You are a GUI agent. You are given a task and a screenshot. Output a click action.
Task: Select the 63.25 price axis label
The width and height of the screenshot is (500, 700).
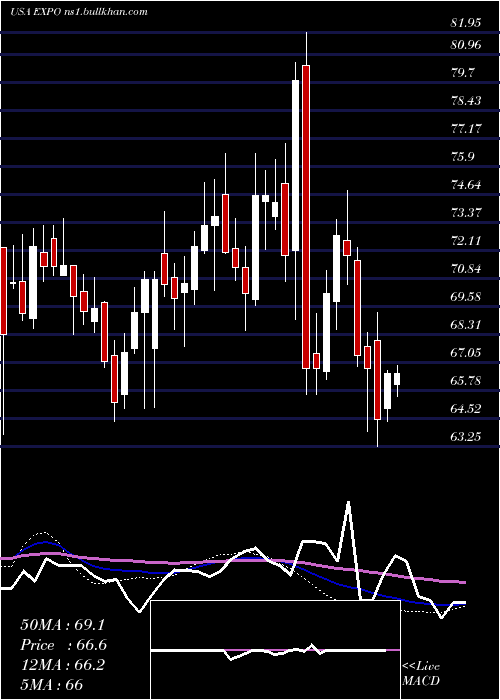[x=466, y=437]
